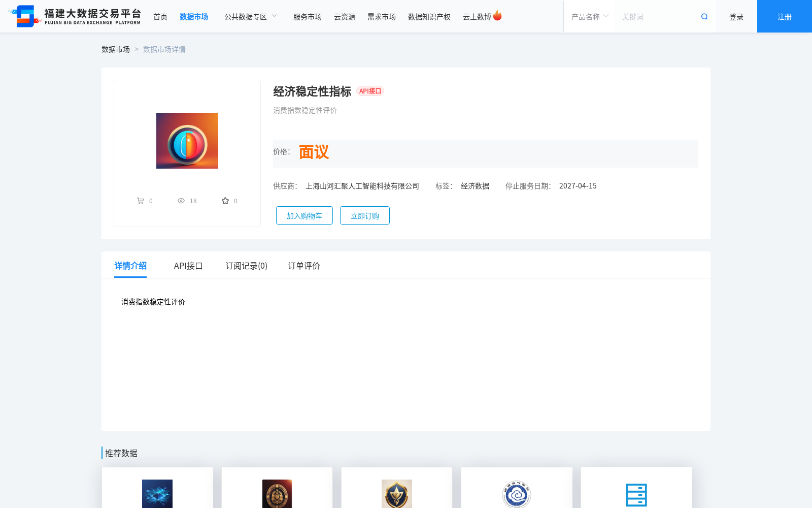Image resolution: width=812 pixels, height=508 pixels.
Task: Click the 立即订购 button
Action: [x=365, y=215]
